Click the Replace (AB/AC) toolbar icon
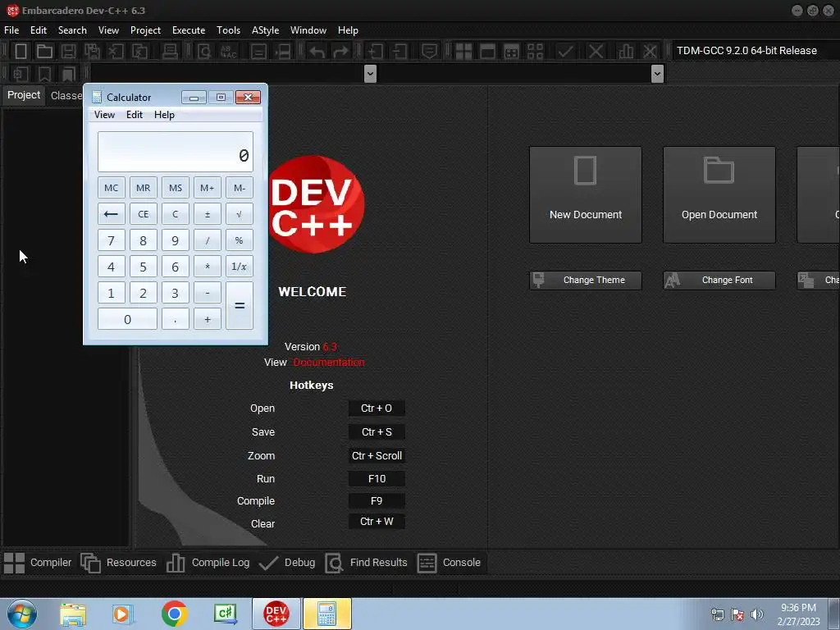Screen dimensions: 840x630 pos(228,51)
